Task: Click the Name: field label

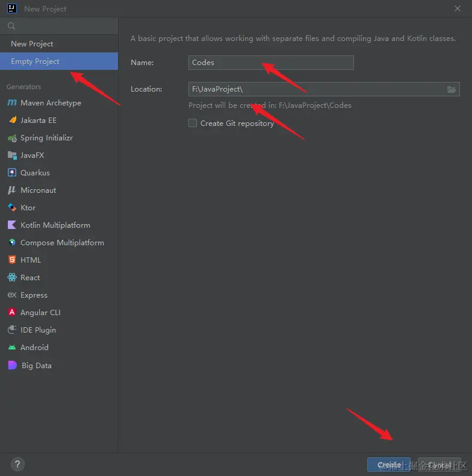Action: pyautogui.click(x=142, y=63)
